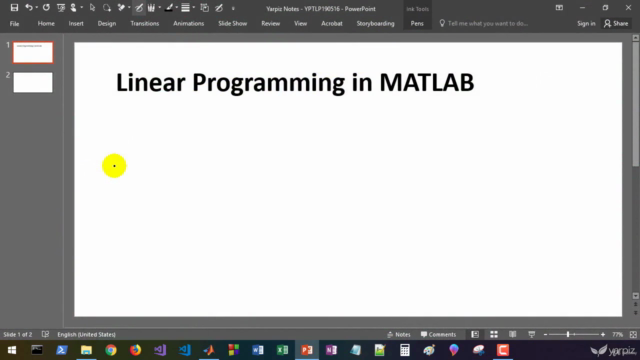This screenshot has height=360, width=640.
Task: Pick the Eraser tool icon
Action: [x=121, y=8]
